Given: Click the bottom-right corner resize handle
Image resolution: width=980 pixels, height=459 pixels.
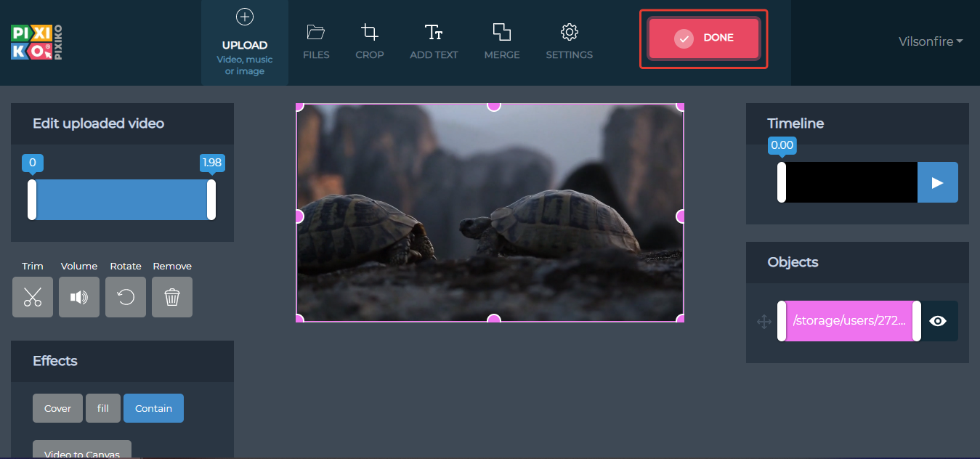Looking at the screenshot, I should coord(681,319).
